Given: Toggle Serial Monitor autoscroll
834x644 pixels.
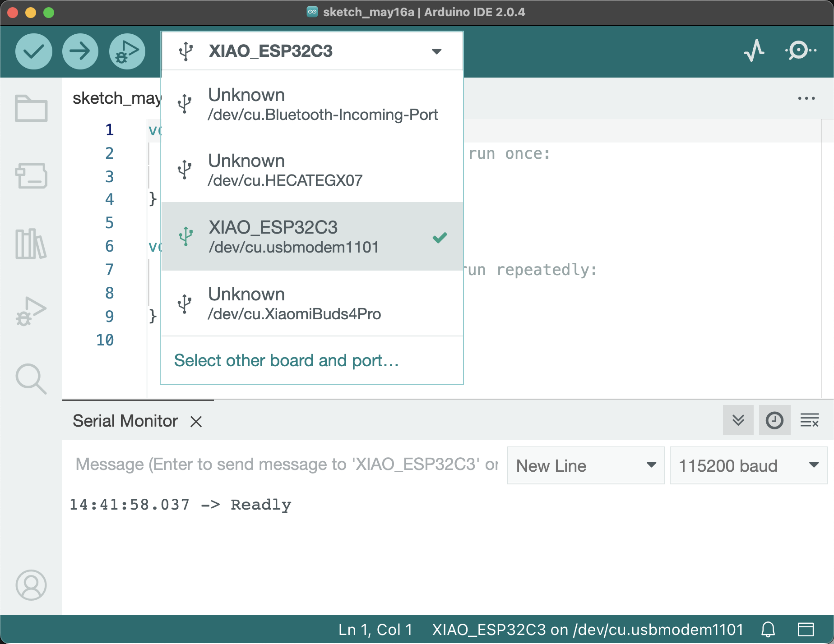Looking at the screenshot, I should (x=738, y=420).
